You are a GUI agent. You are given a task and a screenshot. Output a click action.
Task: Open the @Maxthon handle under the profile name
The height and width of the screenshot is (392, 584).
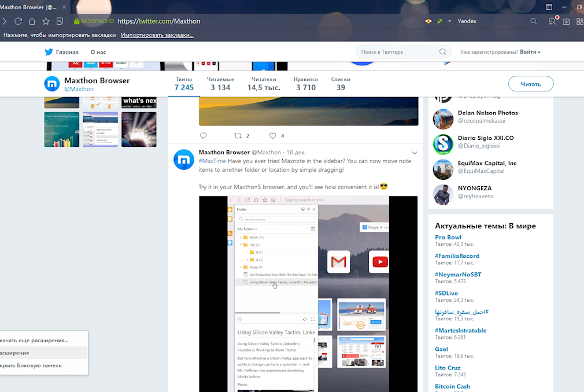79,90
